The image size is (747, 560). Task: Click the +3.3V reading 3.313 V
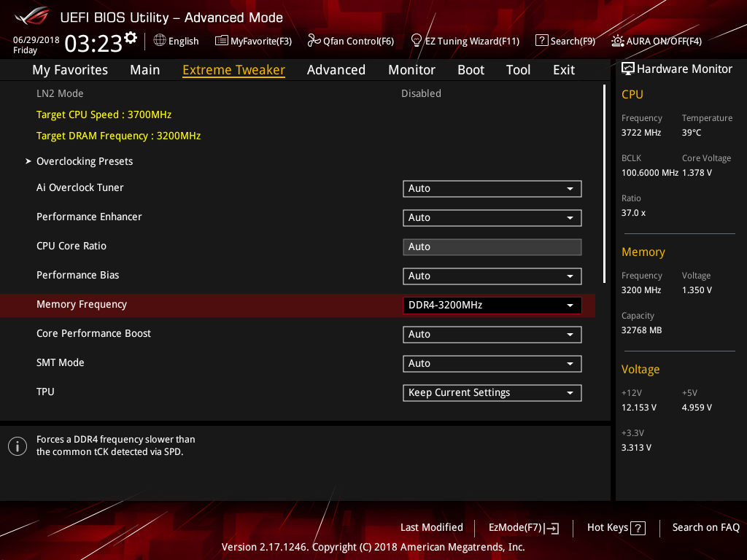tap(636, 447)
